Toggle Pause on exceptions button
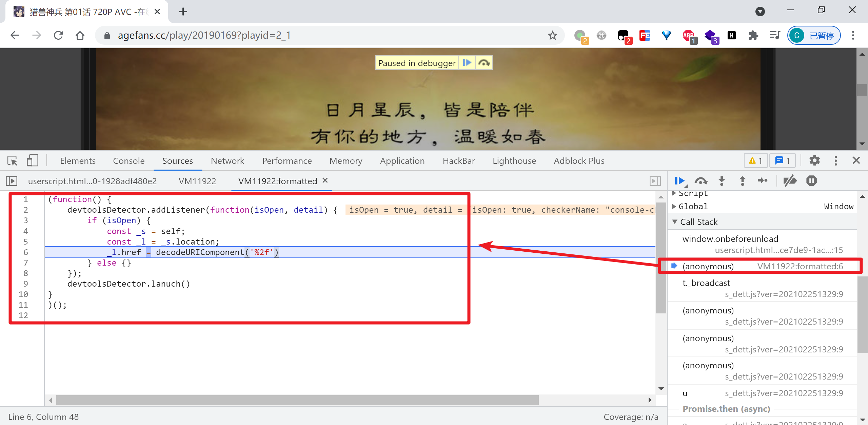The image size is (868, 425). [811, 181]
